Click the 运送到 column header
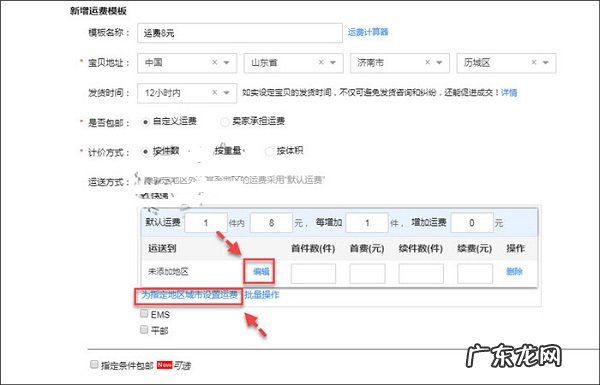 162,248
